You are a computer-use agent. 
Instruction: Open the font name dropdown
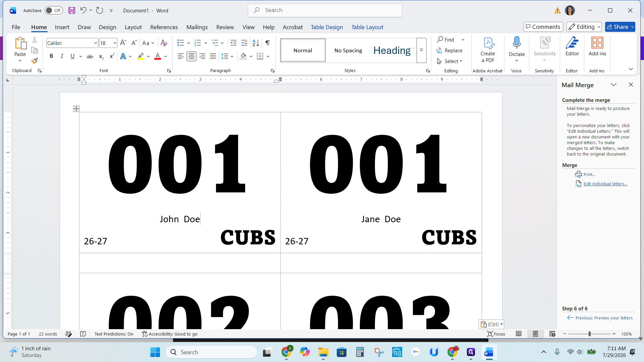click(x=95, y=43)
